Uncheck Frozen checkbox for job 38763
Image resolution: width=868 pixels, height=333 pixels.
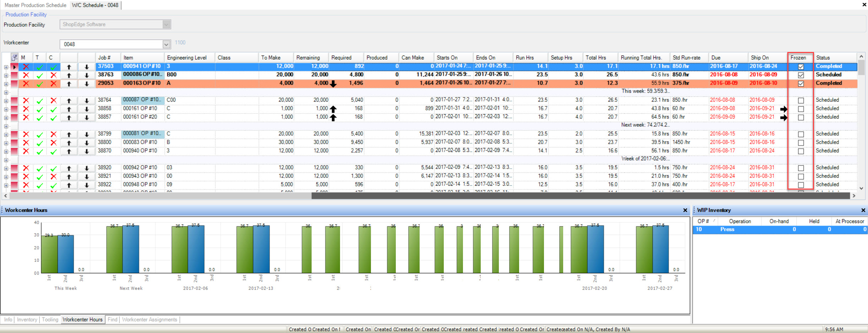pos(801,75)
